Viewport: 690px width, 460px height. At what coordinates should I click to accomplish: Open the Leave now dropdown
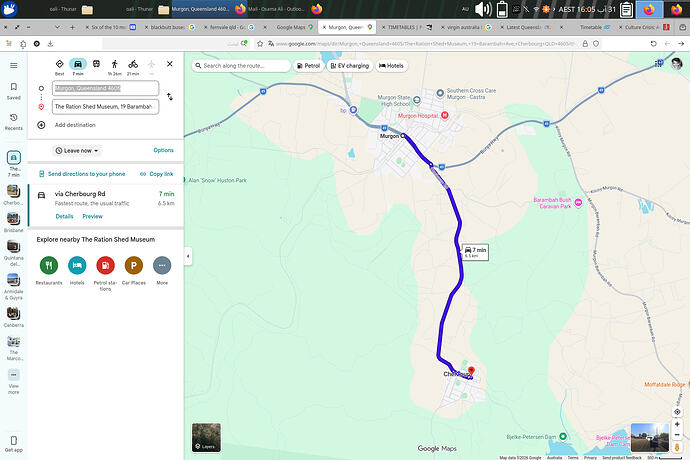[77, 151]
